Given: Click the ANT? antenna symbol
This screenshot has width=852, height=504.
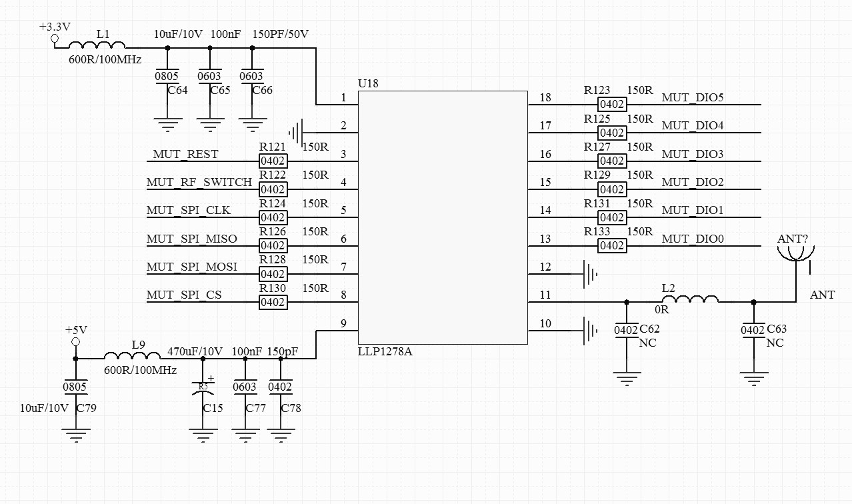Looking at the screenshot, I should pyautogui.click(x=796, y=252).
